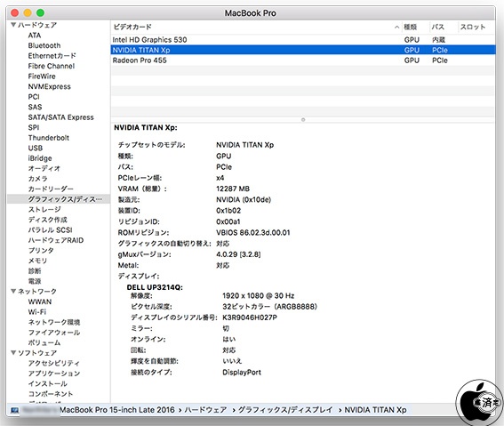Sort by the 種類 column header
The width and height of the screenshot is (504, 426).
pyautogui.click(x=411, y=27)
